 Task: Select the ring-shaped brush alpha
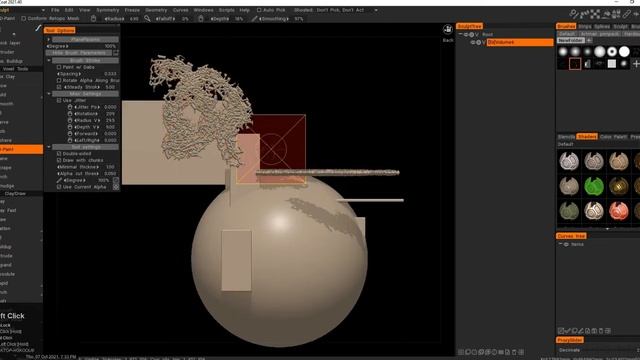[612, 51]
